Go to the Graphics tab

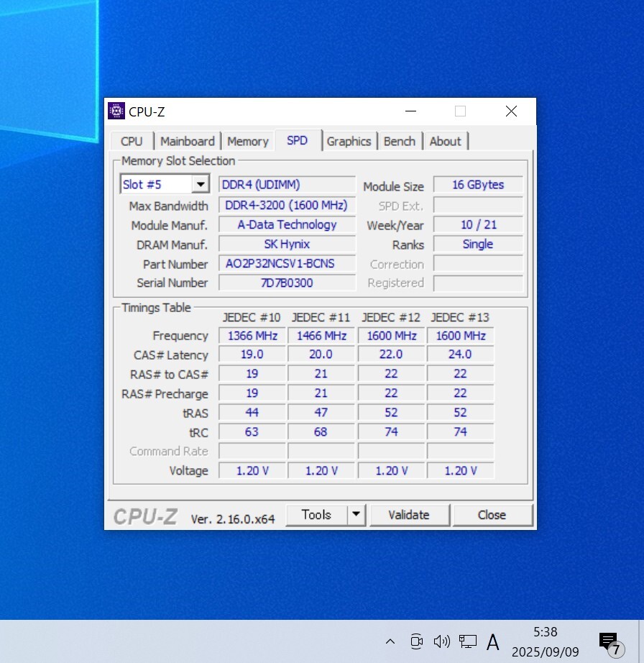(x=349, y=141)
